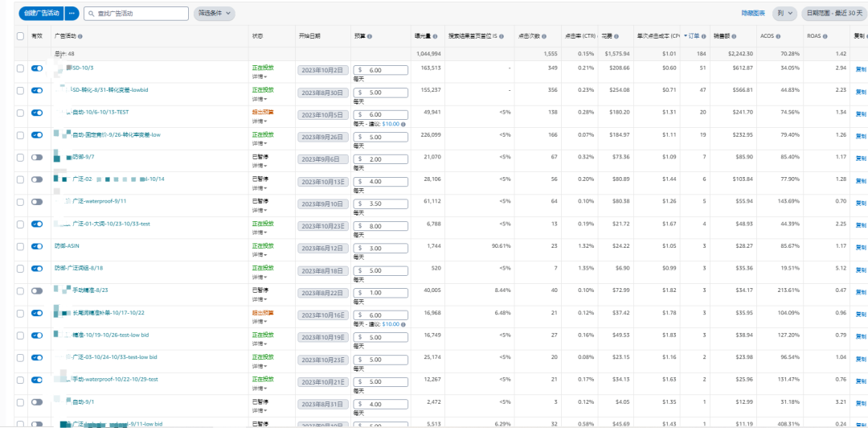Expand 详情 for 长尾词精准补单 row

point(260,321)
